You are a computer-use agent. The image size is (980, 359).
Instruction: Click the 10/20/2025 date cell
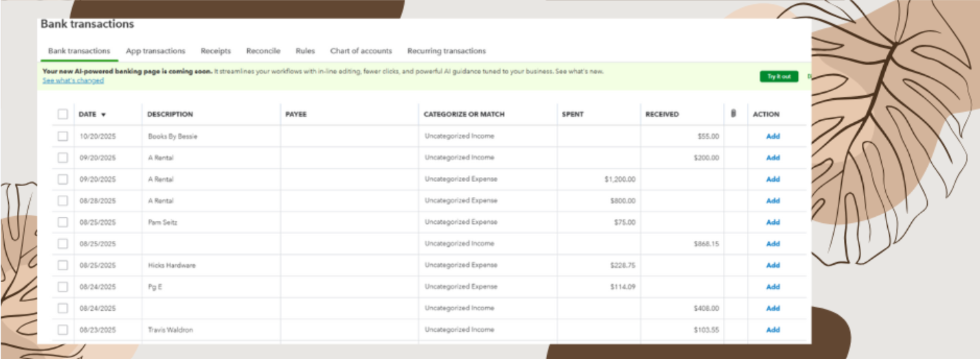pos(98,136)
